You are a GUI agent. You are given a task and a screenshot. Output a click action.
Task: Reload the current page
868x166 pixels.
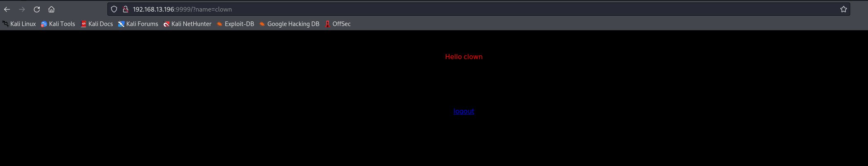(x=37, y=9)
